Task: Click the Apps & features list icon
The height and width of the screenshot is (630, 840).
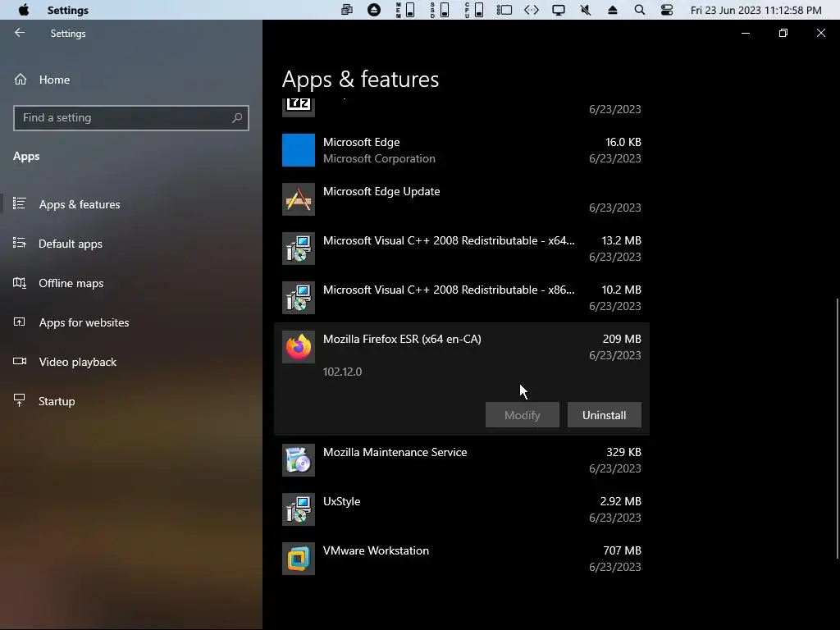Action: coord(20,203)
